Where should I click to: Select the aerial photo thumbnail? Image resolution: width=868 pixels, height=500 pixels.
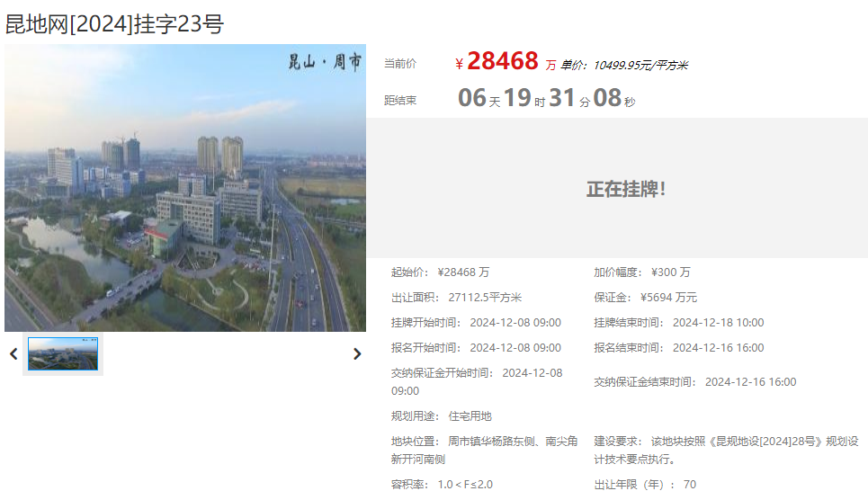click(63, 353)
